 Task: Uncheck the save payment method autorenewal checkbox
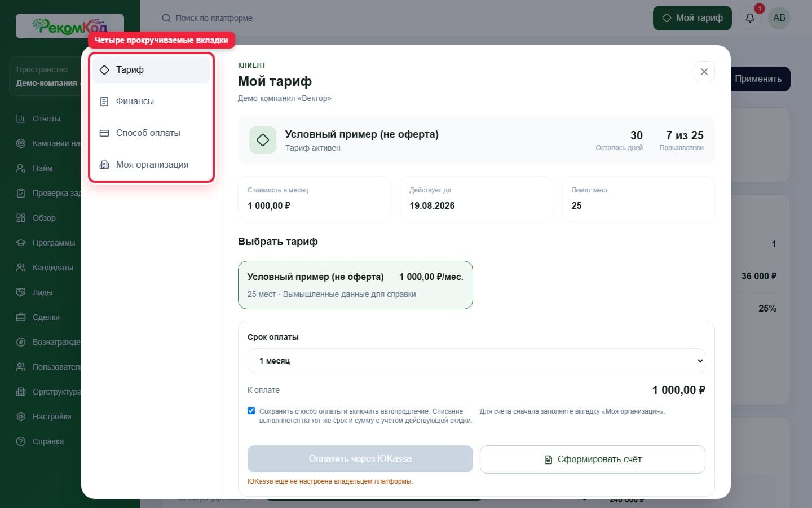[251, 411]
